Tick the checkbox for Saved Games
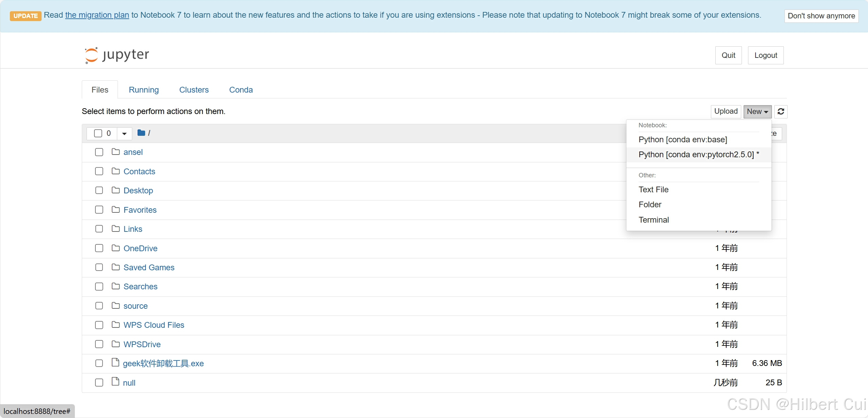Image resolution: width=868 pixels, height=418 pixels. pos(99,267)
